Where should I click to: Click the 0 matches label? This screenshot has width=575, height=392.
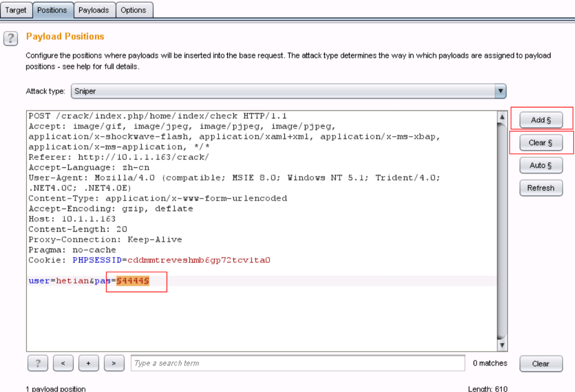coord(490,363)
